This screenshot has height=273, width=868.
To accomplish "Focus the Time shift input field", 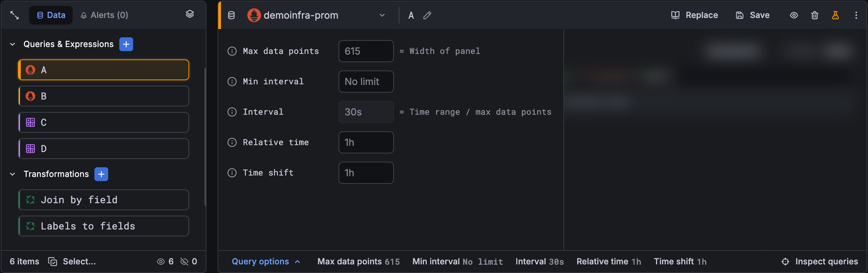I will click(x=366, y=173).
